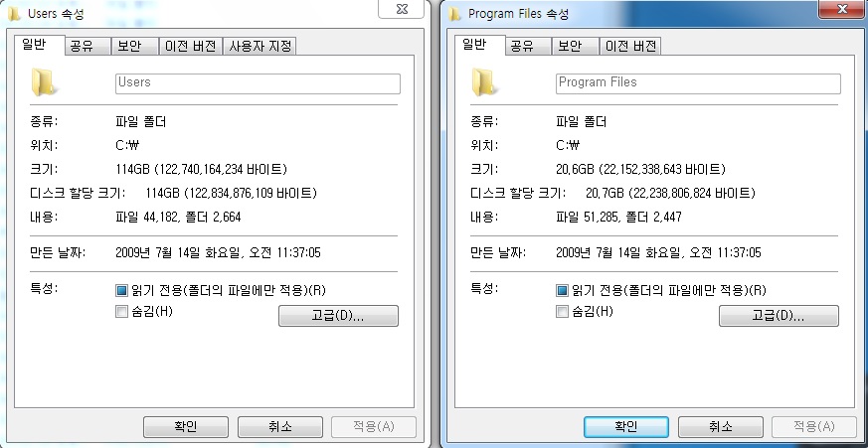Open the 보안 tab in Program Files properties
The image size is (868, 448).
[x=576, y=47]
